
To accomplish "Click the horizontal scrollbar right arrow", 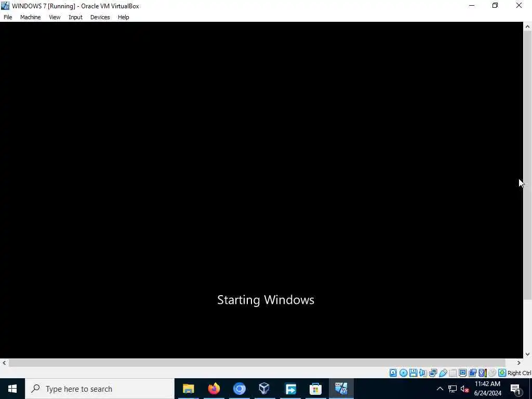I will [519, 363].
